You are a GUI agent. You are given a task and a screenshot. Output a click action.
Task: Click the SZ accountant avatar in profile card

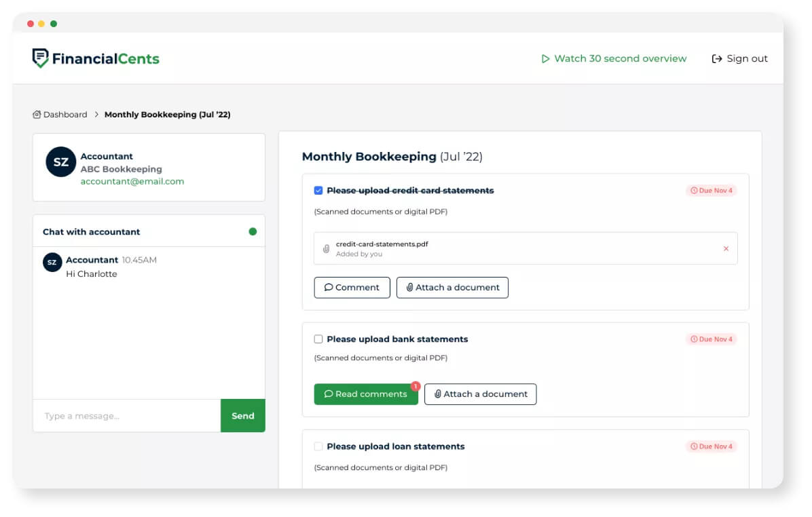[60, 162]
